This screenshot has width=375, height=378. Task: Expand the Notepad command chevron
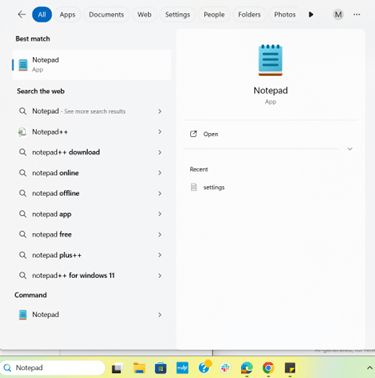point(160,315)
